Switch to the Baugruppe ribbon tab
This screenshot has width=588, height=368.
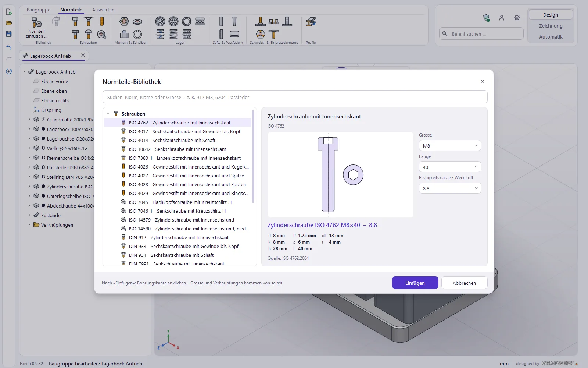[39, 10]
